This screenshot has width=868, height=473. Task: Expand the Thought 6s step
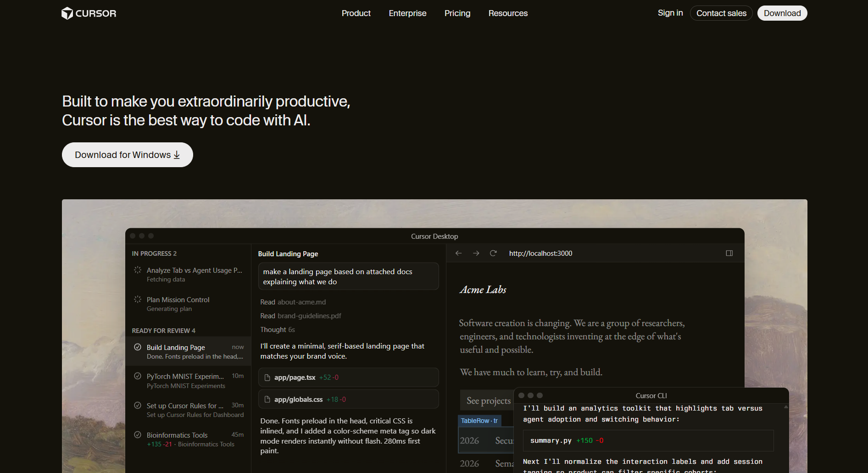pyautogui.click(x=278, y=330)
